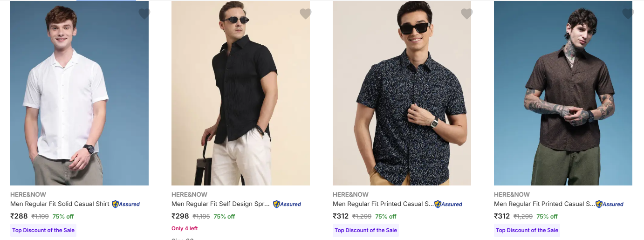The height and width of the screenshot is (240, 644).
Task: Toggle wishlist heart on black shirt
Action: click(x=306, y=14)
